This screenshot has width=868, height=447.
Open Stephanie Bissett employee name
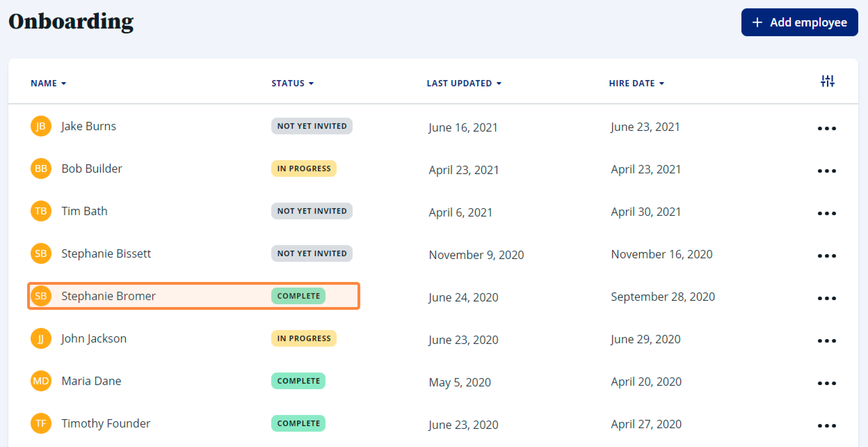point(106,253)
